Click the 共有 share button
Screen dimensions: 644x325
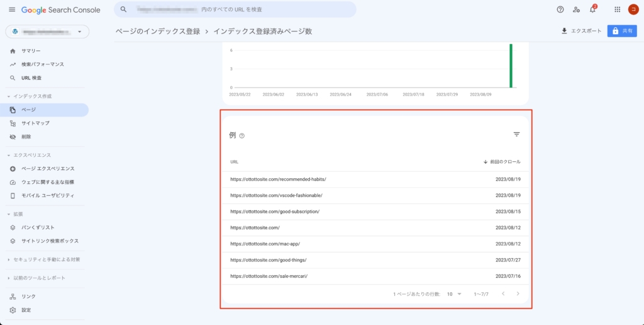click(622, 31)
